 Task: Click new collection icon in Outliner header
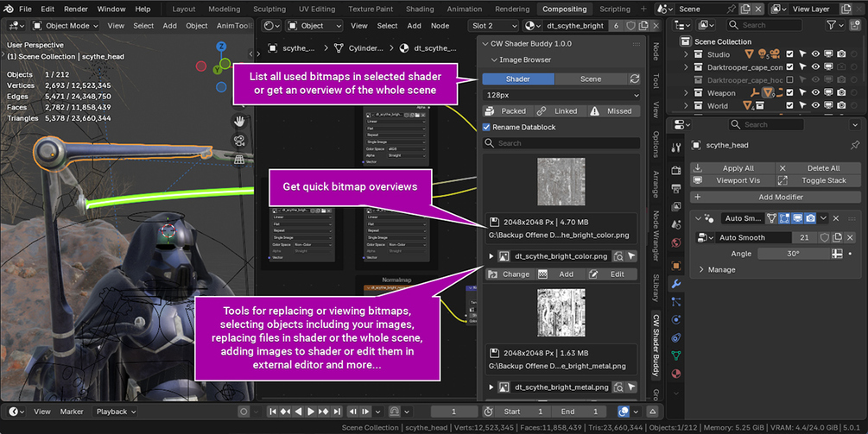[x=854, y=25]
